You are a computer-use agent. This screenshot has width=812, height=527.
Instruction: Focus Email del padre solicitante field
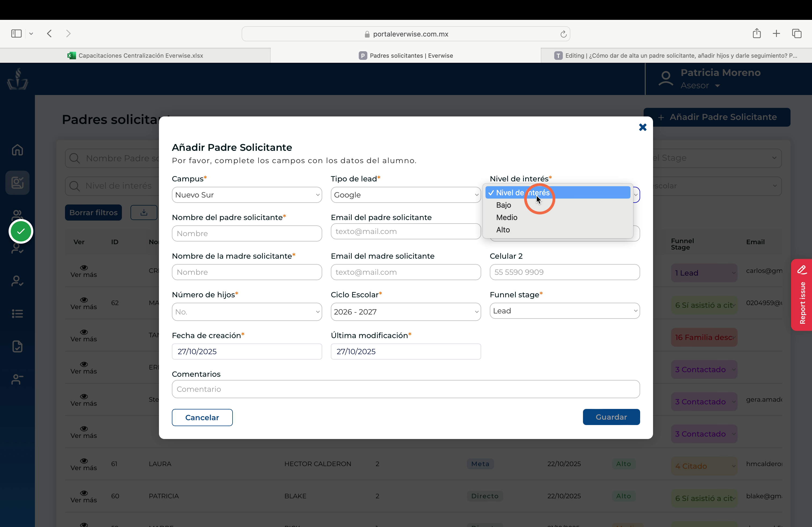pos(406,232)
